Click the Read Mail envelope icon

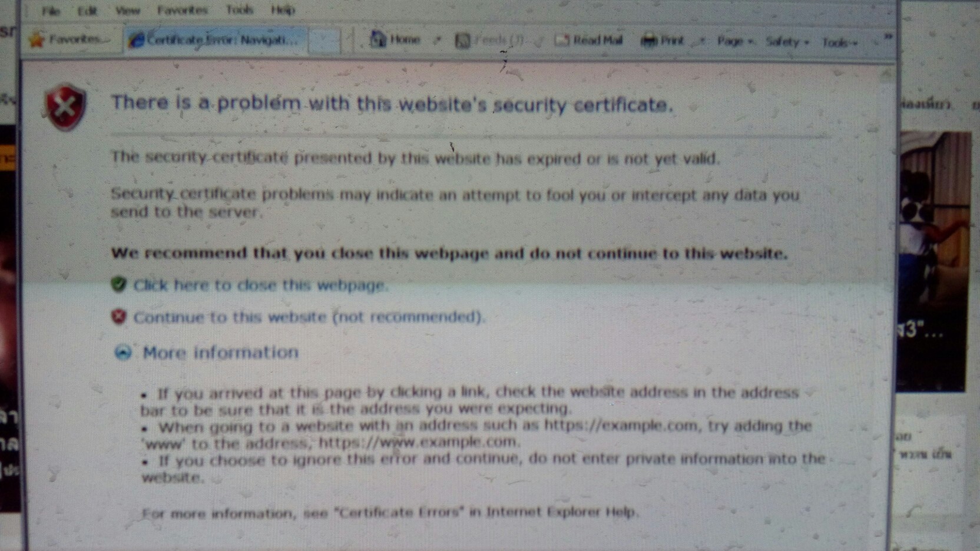tap(562, 40)
